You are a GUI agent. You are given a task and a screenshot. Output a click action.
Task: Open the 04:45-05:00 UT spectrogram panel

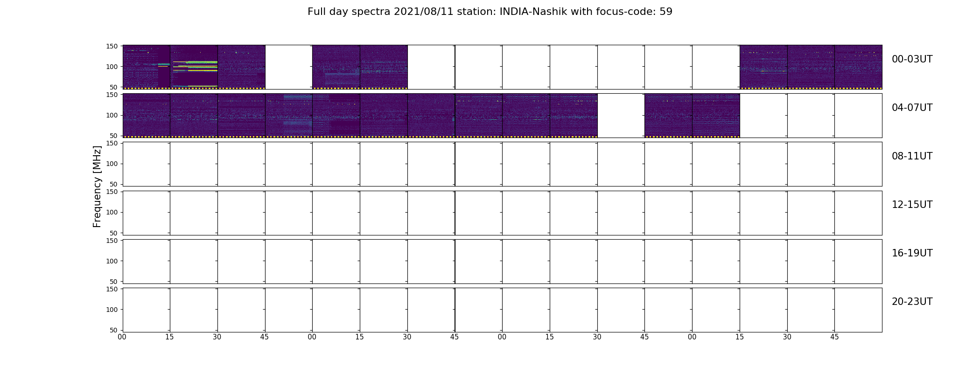[x=288, y=116]
